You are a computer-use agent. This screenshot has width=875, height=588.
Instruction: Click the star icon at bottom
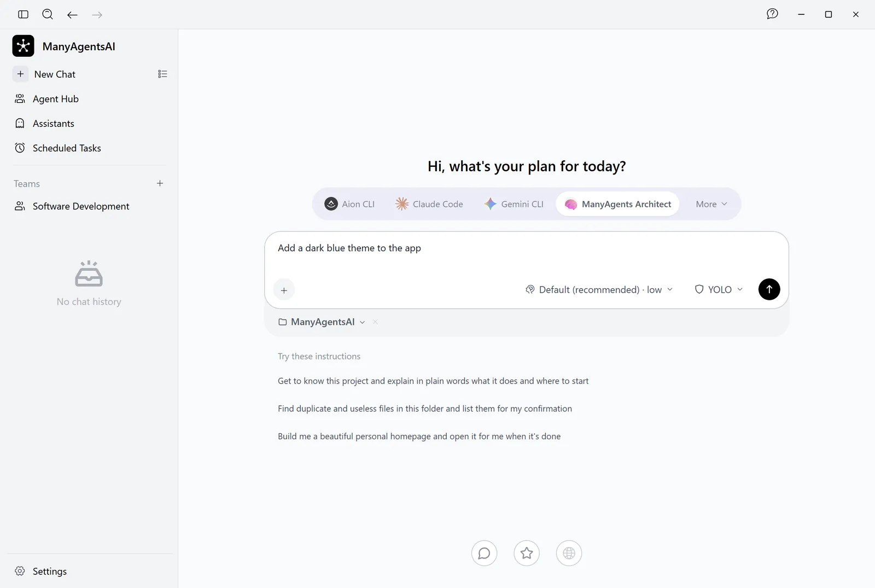(527, 553)
